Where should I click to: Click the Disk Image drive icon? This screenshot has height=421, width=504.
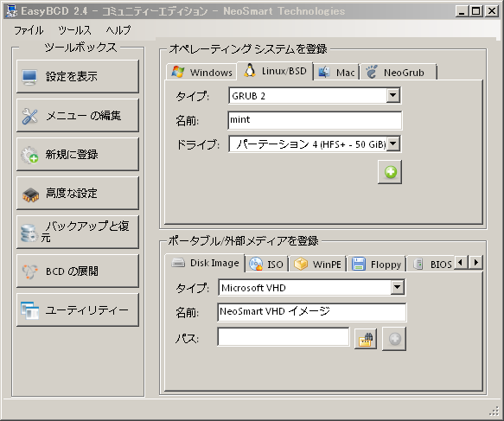click(x=178, y=263)
